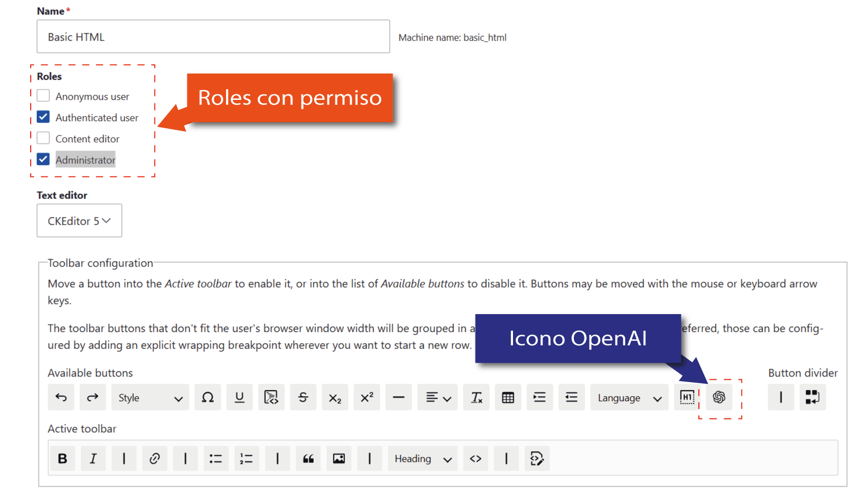Check the Content editor role
The image size is (868, 496).
pos(43,138)
